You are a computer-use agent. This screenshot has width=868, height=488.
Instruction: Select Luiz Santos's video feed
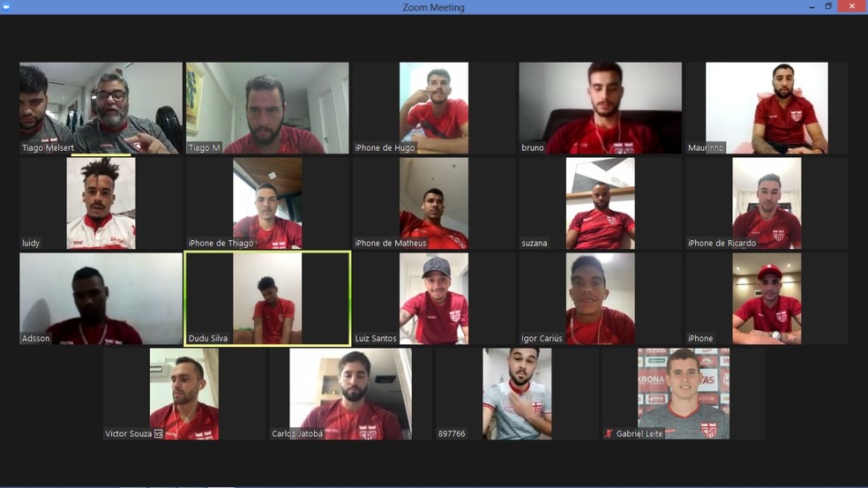tap(433, 298)
